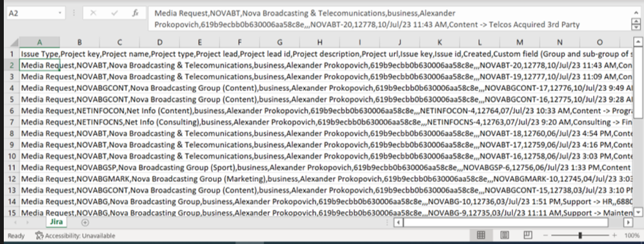Click the row 3 cell containing NOVABT-19
The width and height of the screenshot is (644, 244).
[x=326, y=76]
